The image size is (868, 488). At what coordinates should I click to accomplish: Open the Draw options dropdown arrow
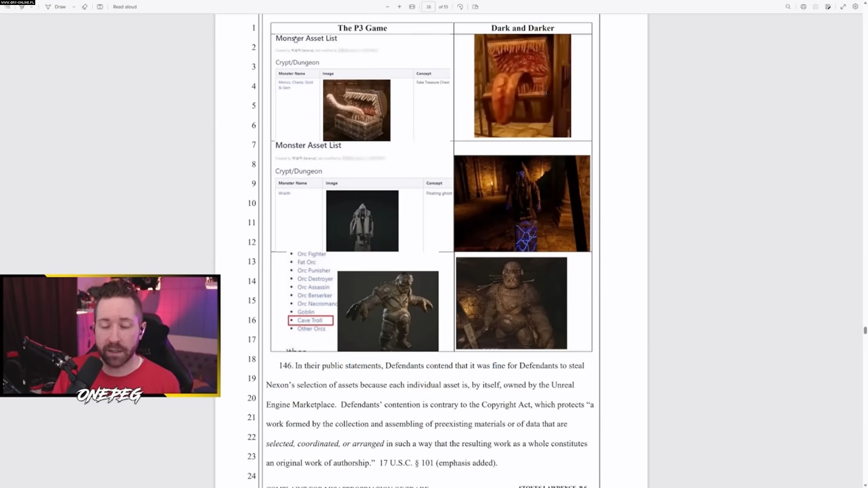point(74,7)
